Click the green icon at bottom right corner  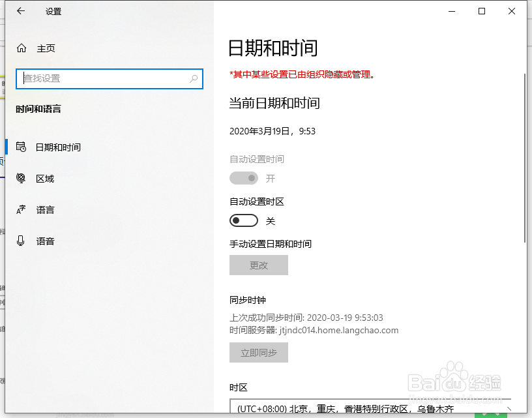(x=492, y=413)
